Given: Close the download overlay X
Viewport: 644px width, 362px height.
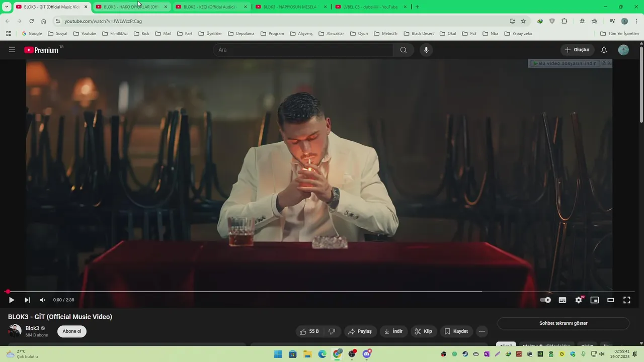Looking at the screenshot, I should pyautogui.click(x=609, y=63).
